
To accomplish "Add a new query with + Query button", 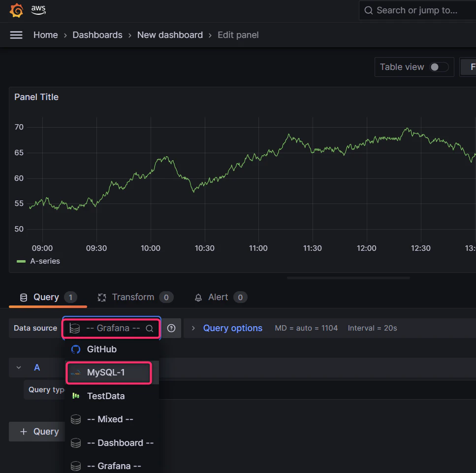I will [x=37, y=432].
